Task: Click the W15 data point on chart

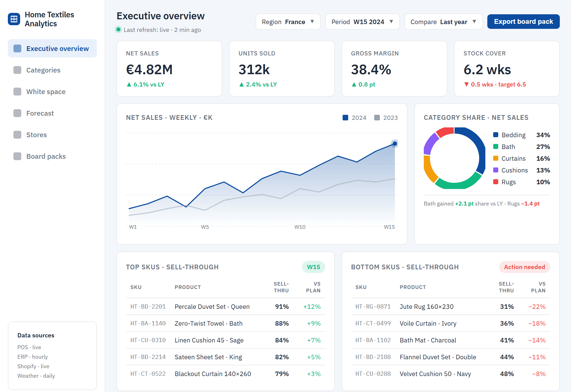Action: coord(395,144)
